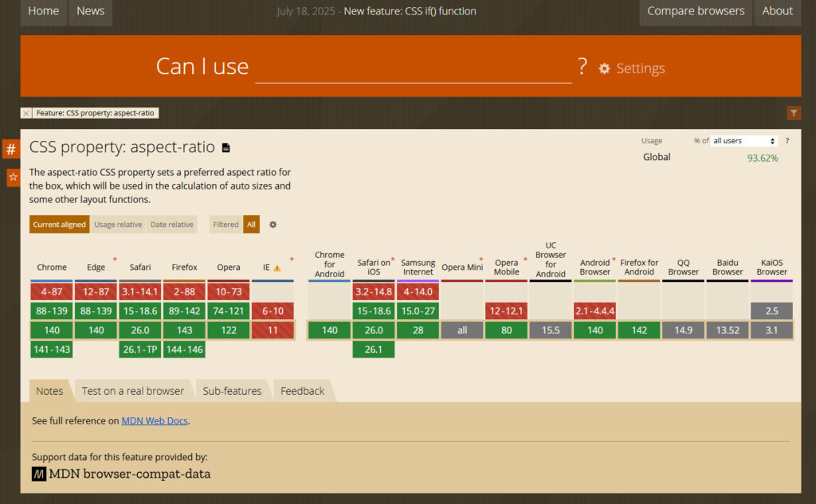Expand Chrome 140 version cell details
This screenshot has width=816, height=504.
[52, 330]
